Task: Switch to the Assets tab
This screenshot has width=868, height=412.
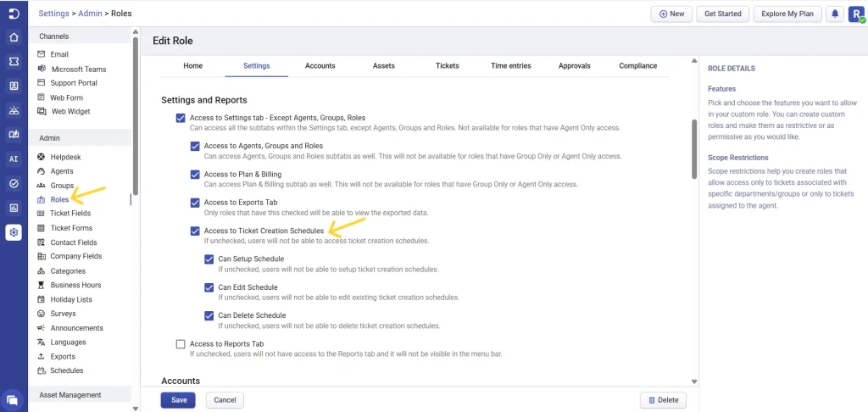Action: [384, 66]
